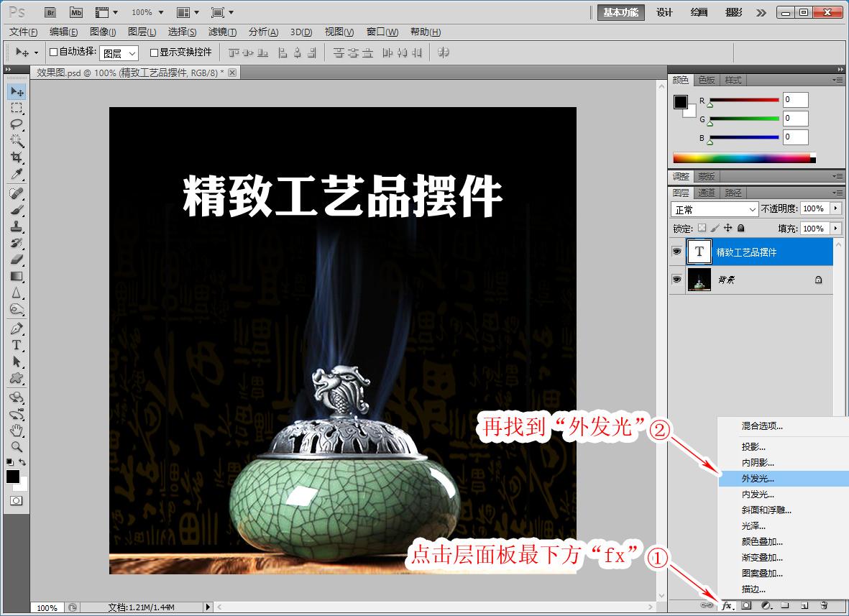Switch to the 通道 tab
This screenshot has height=616, width=849.
(705, 192)
